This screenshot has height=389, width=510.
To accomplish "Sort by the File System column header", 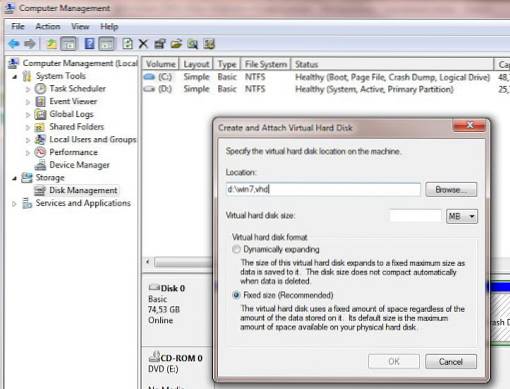I will tap(266, 64).
